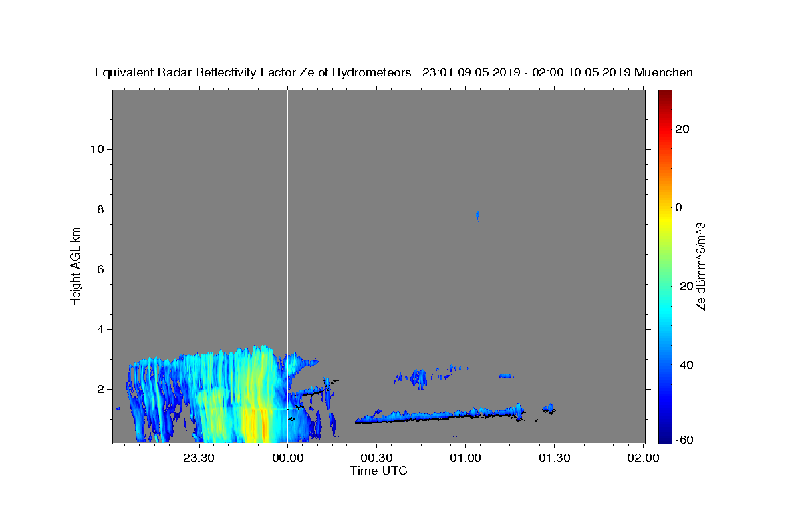Click the 01:30 time tick label
This screenshot has width=798, height=532.
[x=555, y=458]
